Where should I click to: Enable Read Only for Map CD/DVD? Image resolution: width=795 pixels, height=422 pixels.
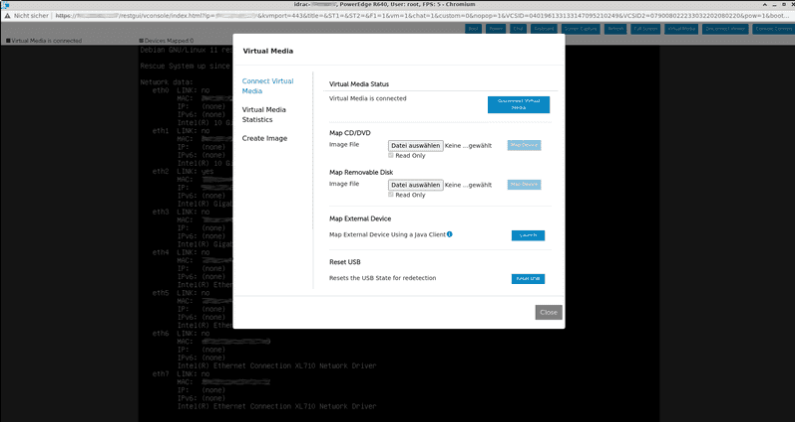[391, 155]
